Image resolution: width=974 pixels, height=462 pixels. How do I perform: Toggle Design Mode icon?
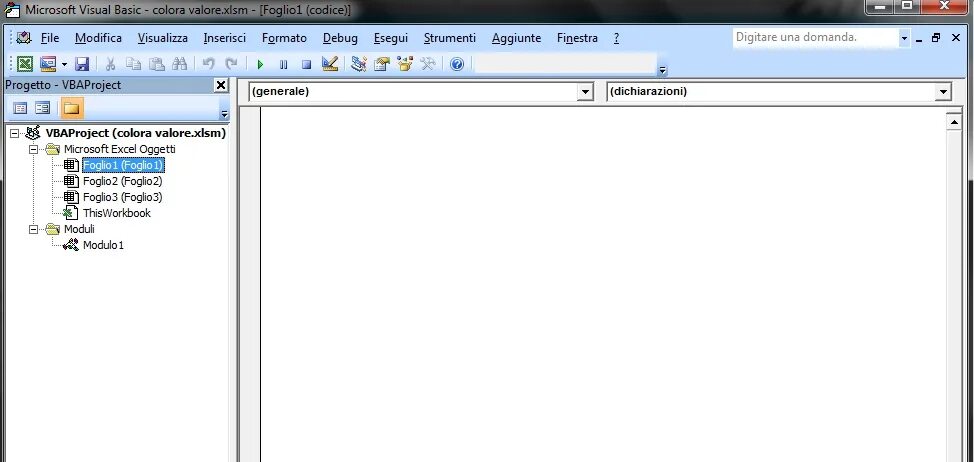coord(330,64)
